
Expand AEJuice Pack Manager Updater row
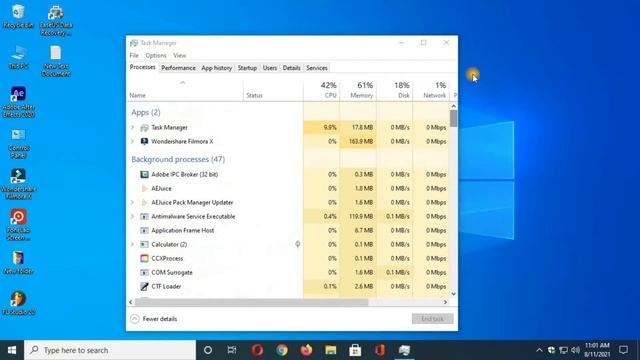coord(132,202)
